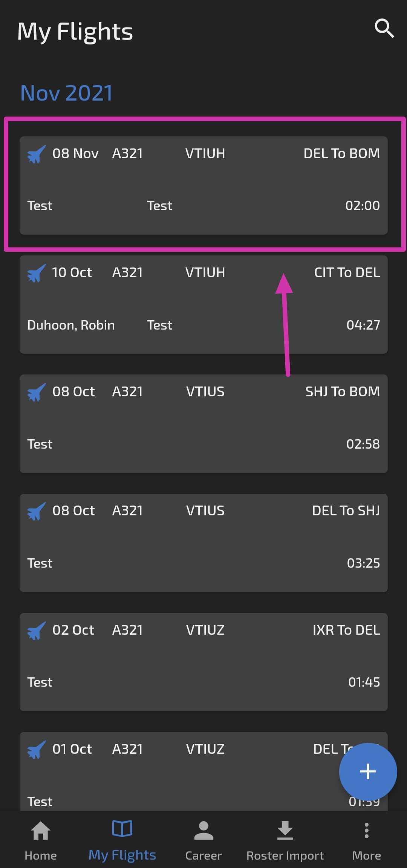Open the More three-dots menu

(x=366, y=830)
